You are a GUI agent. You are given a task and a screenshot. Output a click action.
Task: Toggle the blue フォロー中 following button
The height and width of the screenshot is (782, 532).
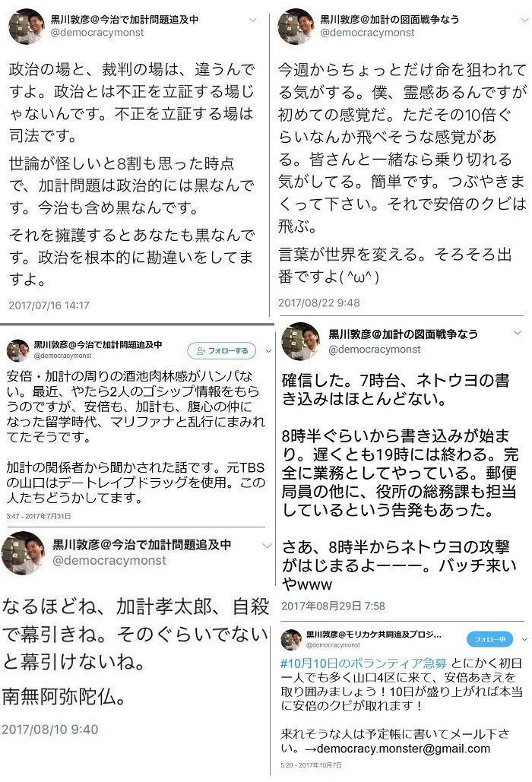pyautogui.click(x=489, y=639)
